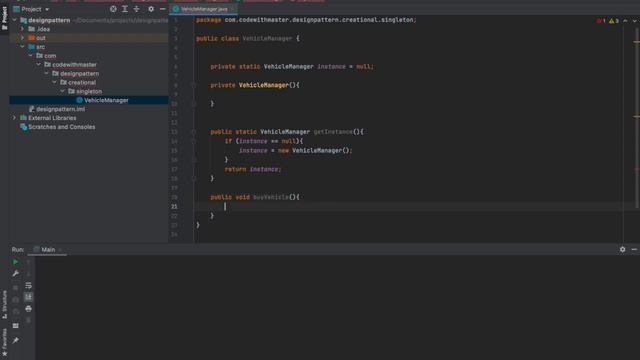
Task: Click fold marker beside getInstance method
Action: click(x=193, y=132)
